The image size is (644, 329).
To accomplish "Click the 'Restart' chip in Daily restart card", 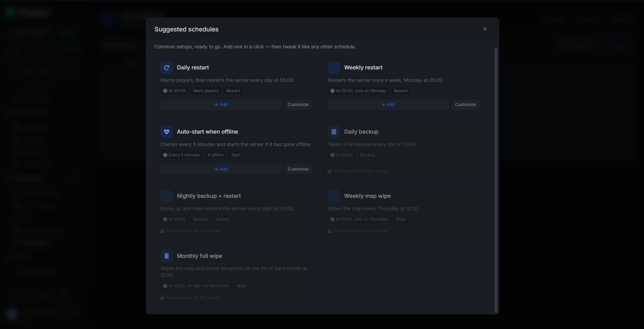I will coord(233,91).
